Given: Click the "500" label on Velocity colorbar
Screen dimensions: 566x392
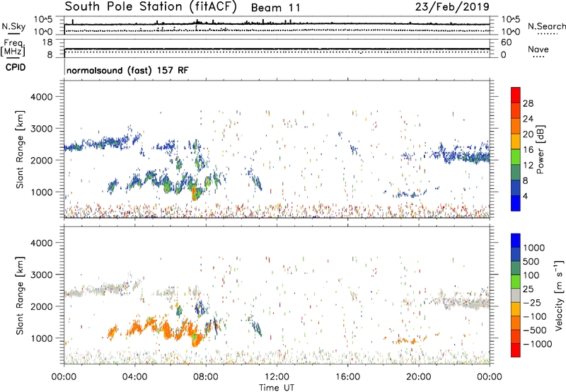Looking at the screenshot, I should click(x=531, y=261).
